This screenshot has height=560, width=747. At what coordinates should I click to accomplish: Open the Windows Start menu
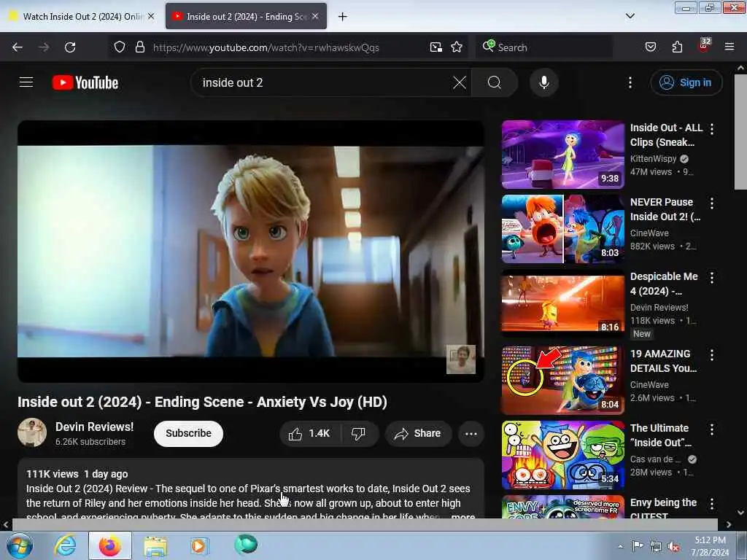(x=20, y=545)
